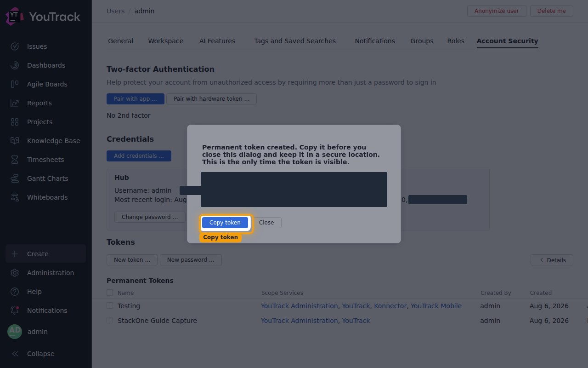Image resolution: width=588 pixels, height=368 pixels.
Task: Select the Account Security tab
Action: 507,41
